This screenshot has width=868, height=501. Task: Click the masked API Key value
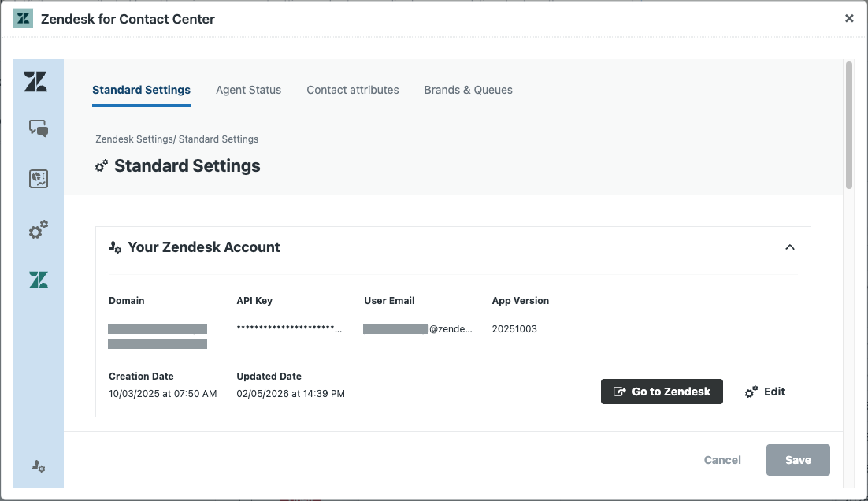289,329
